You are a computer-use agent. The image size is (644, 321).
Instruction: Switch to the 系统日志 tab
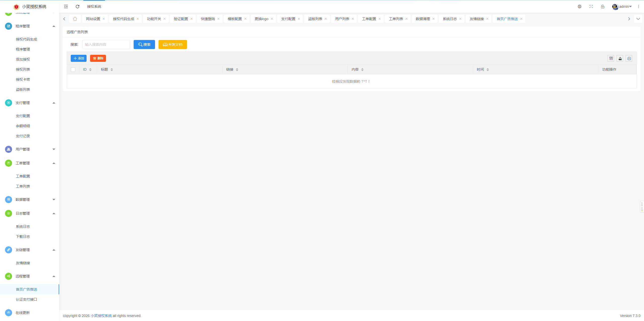[450, 19]
